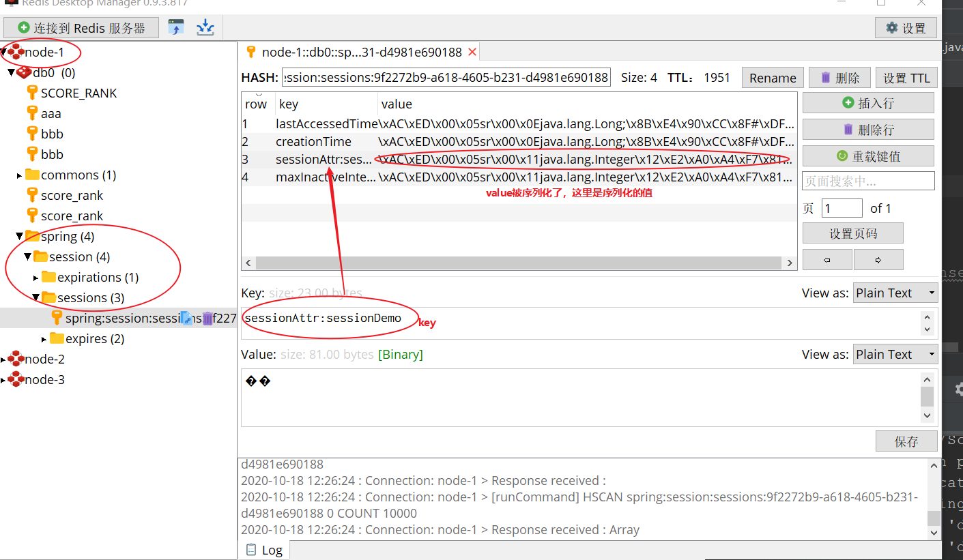Open the Value View as dropdown
963x560 pixels.
[895, 354]
